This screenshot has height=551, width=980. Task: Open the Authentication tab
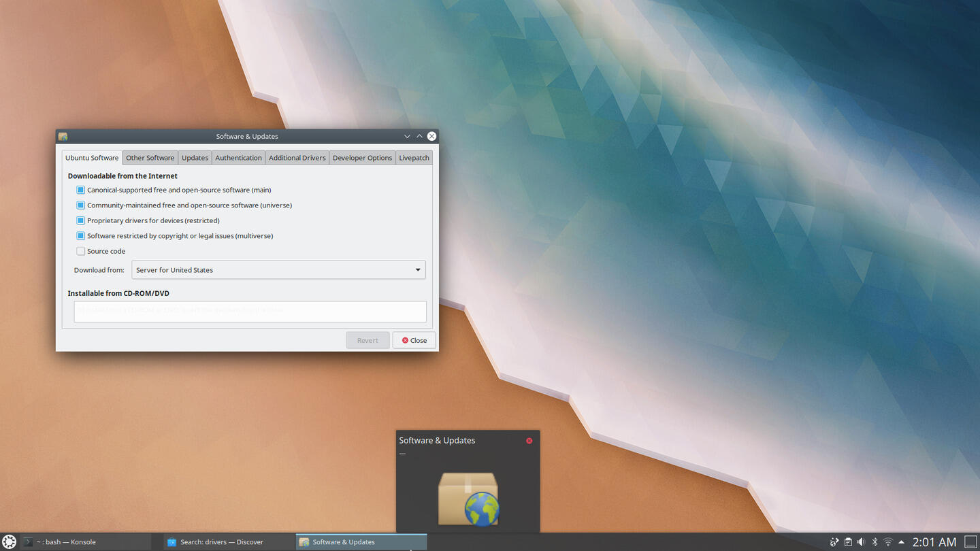click(238, 158)
